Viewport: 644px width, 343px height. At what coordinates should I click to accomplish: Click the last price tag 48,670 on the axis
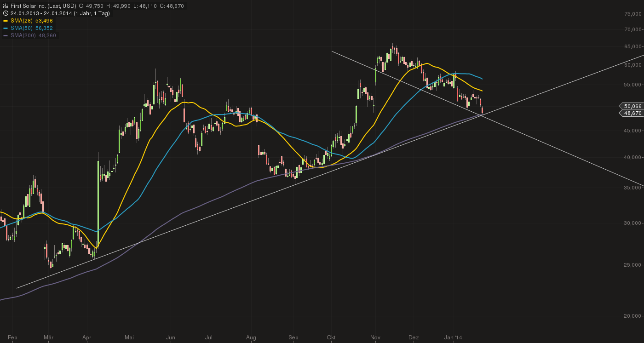click(632, 113)
